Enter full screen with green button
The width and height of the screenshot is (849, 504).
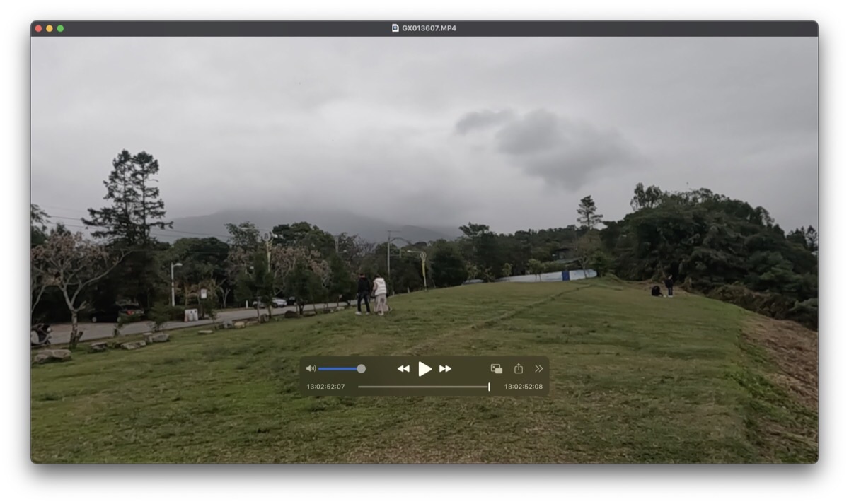point(60,28)
